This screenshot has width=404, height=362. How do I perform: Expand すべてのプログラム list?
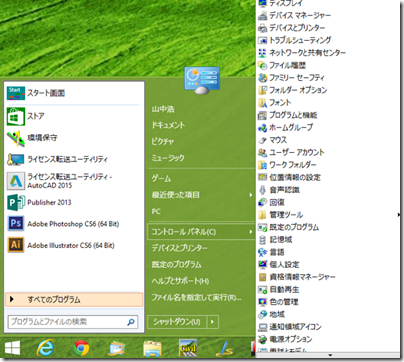tap(74, 299)
